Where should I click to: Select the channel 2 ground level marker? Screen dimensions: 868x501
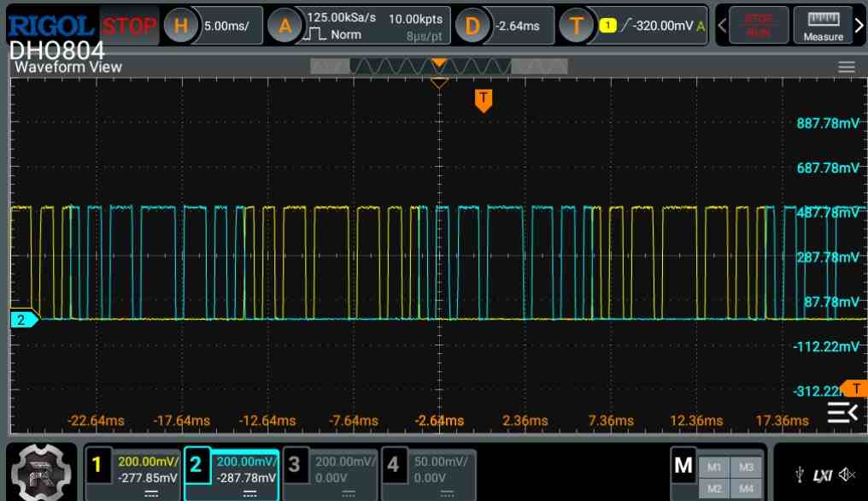pyautogui.click(x=25, y=320)
